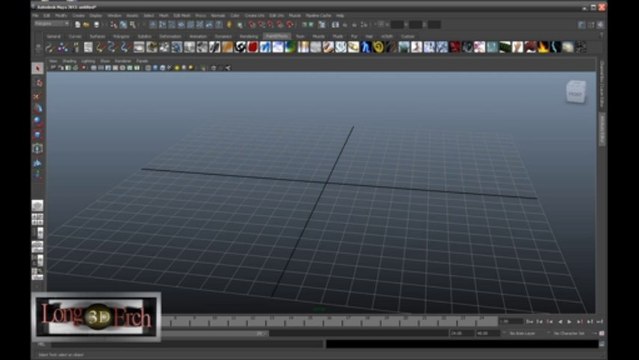The image size is (639, 360).
Task: Open the No Anim Layer dropdown
Action: 522,333
